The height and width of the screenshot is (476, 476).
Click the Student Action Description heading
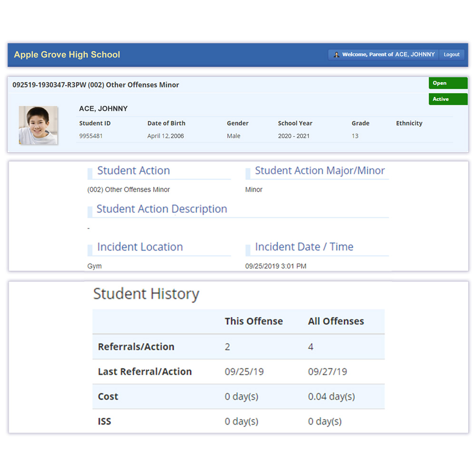click(162, 209)
